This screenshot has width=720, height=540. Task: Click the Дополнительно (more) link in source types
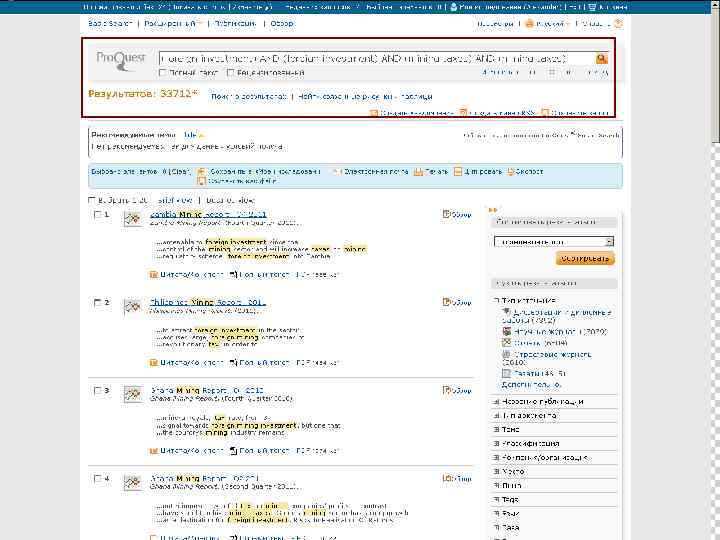pos(531,384)
